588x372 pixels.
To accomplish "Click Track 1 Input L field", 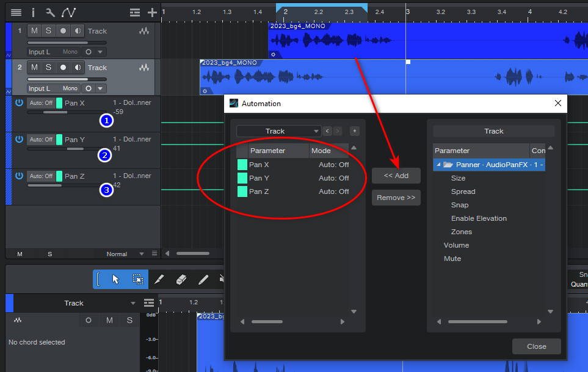I will click(54, 52).
